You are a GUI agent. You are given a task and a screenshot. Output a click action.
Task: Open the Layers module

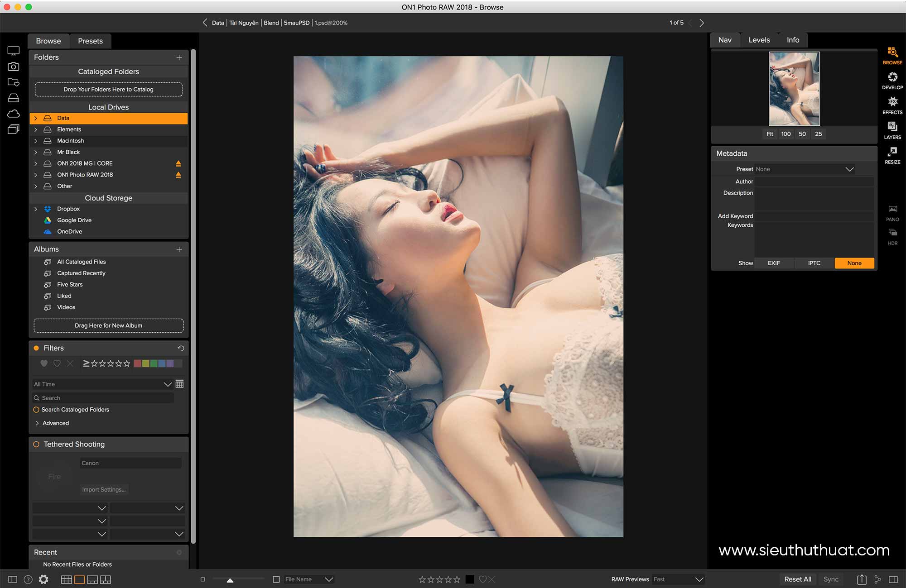pos(892,130)
